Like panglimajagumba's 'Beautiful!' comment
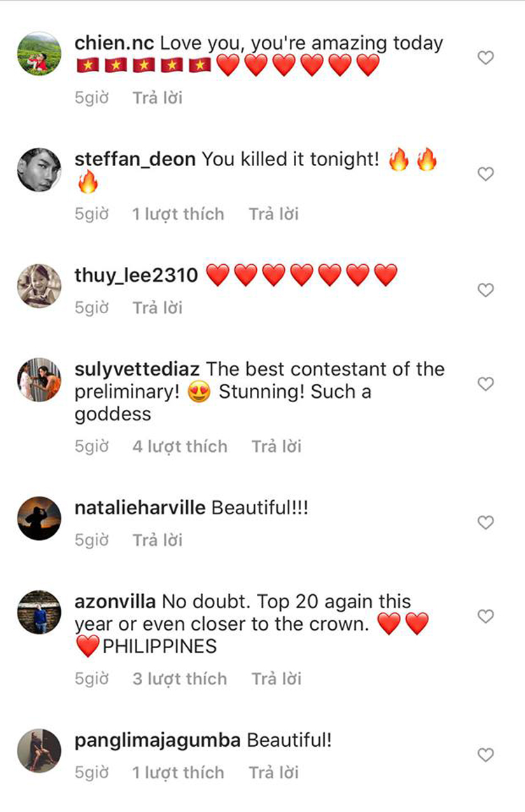 [x=486, y=755]
